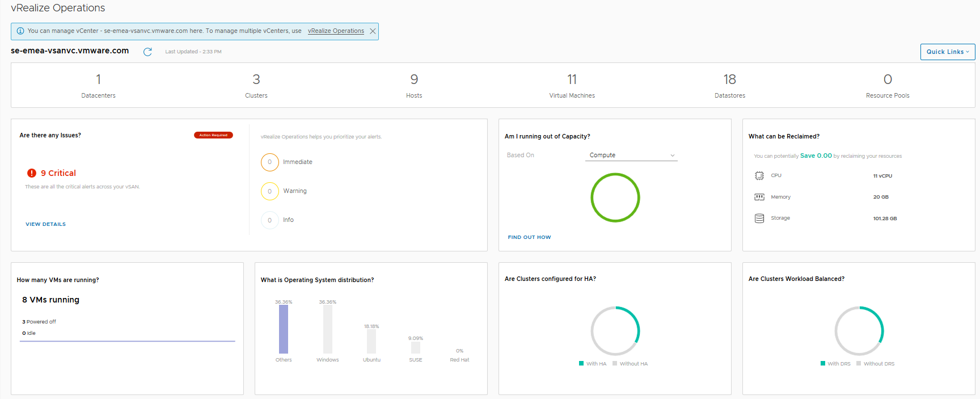Click the 1 Datacenters count
Screen dimensions: 980x399
pos(98,79)
